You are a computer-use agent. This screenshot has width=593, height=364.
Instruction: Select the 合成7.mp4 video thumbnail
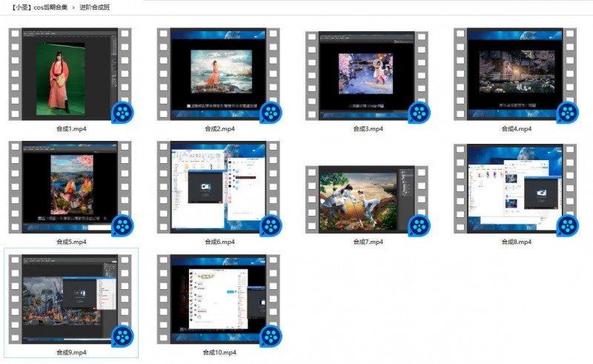tap(368, 198)
